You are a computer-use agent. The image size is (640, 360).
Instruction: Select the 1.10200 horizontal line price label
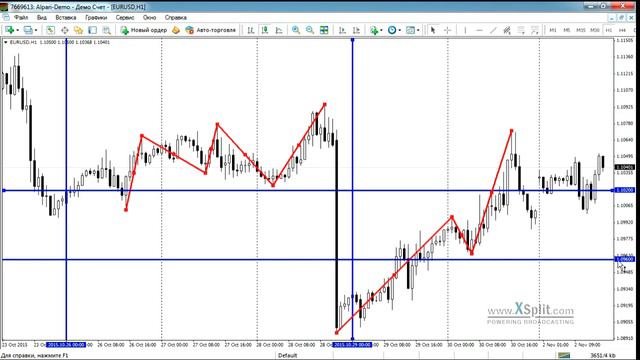[624, 190]
